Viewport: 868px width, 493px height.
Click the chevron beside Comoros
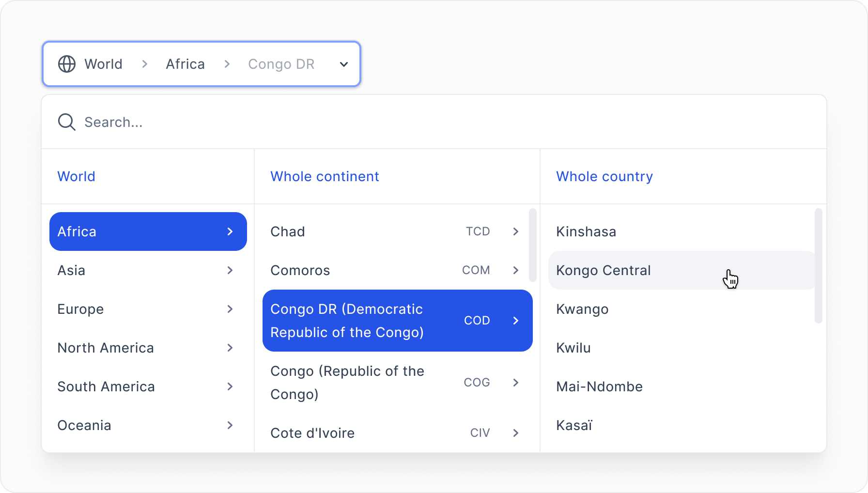[515, 270]
